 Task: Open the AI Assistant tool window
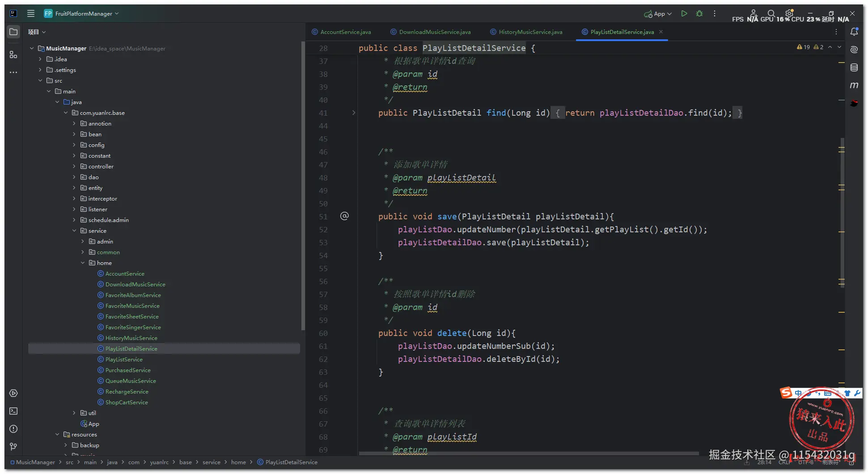pos(854,50)
